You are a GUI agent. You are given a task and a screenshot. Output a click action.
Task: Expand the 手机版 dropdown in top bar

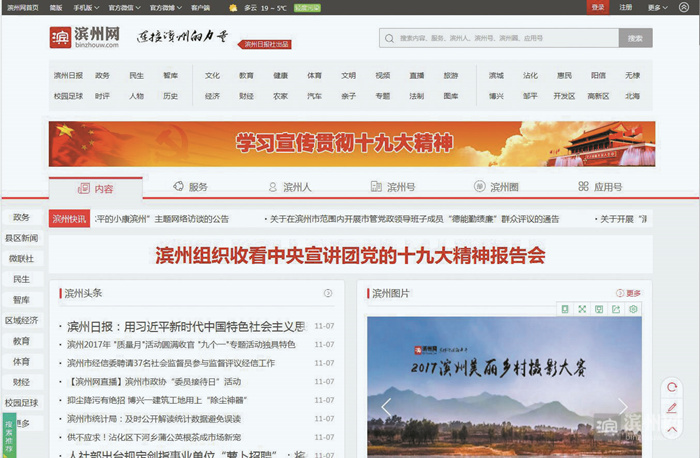click(85, 7)
